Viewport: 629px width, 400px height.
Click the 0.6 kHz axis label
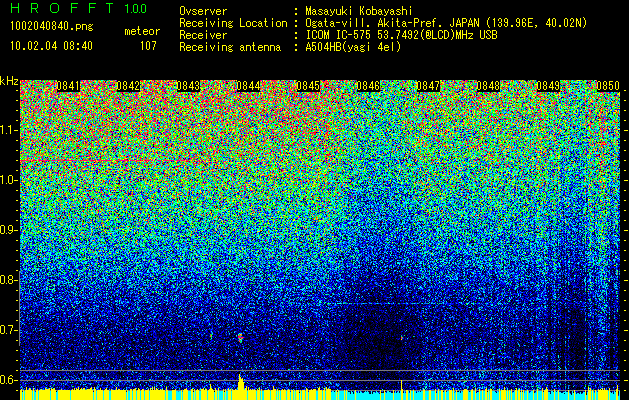[8, 380]
